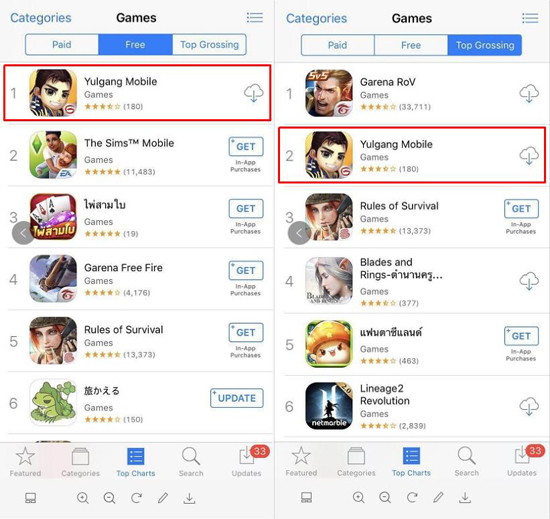Click previous image chevron on right panel
550x519 pixels.
click(299, 233)
